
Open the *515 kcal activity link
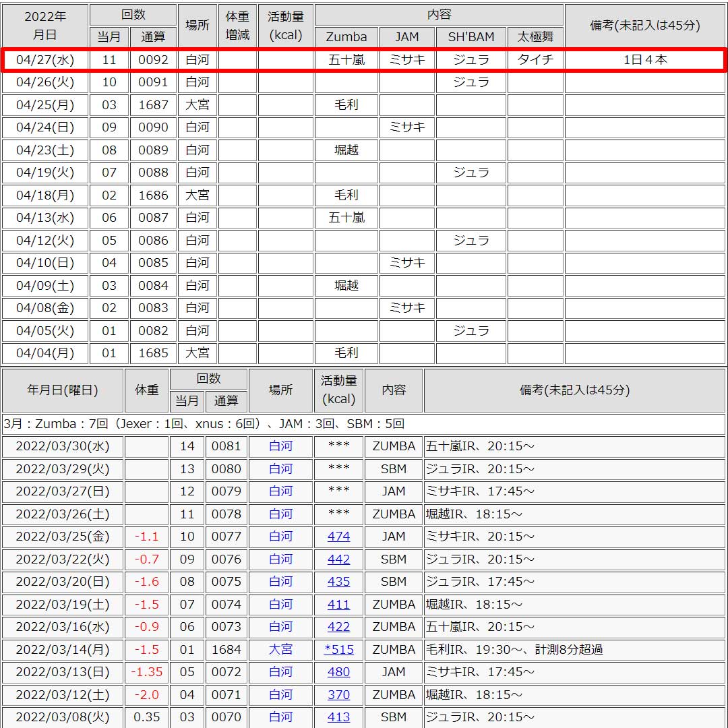point(338,649)
